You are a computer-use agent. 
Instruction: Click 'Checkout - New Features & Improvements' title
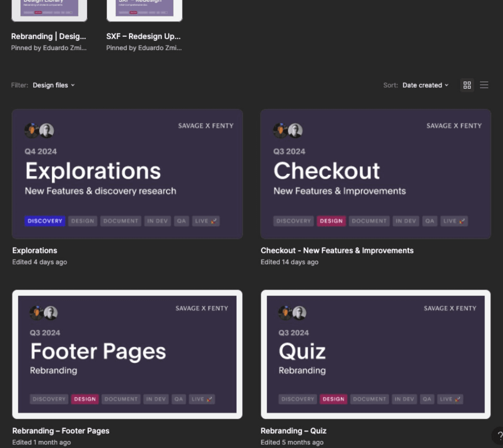coord(337,251)
